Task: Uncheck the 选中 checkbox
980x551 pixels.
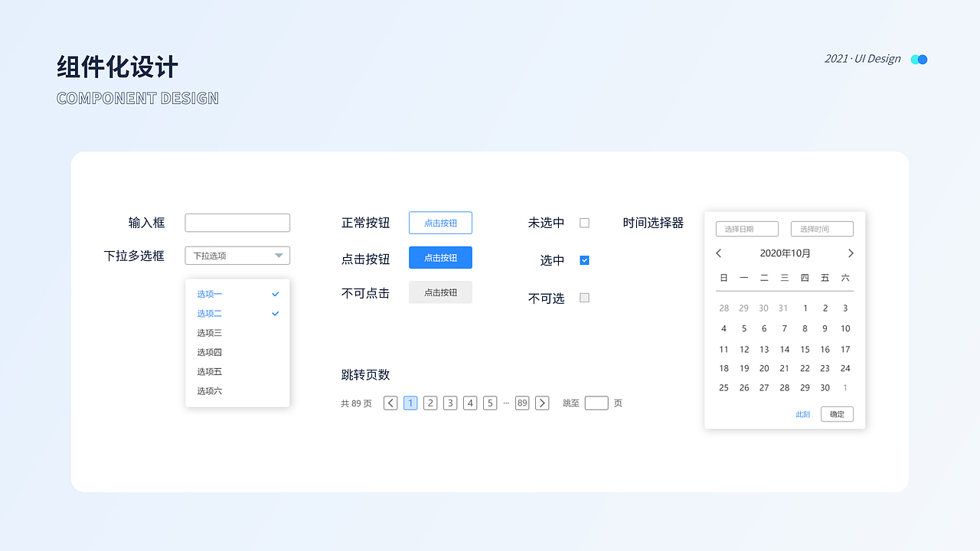Action: 584,260
